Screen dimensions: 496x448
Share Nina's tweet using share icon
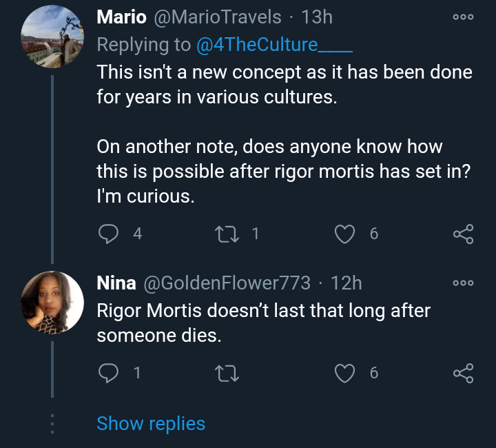(464, 373)
